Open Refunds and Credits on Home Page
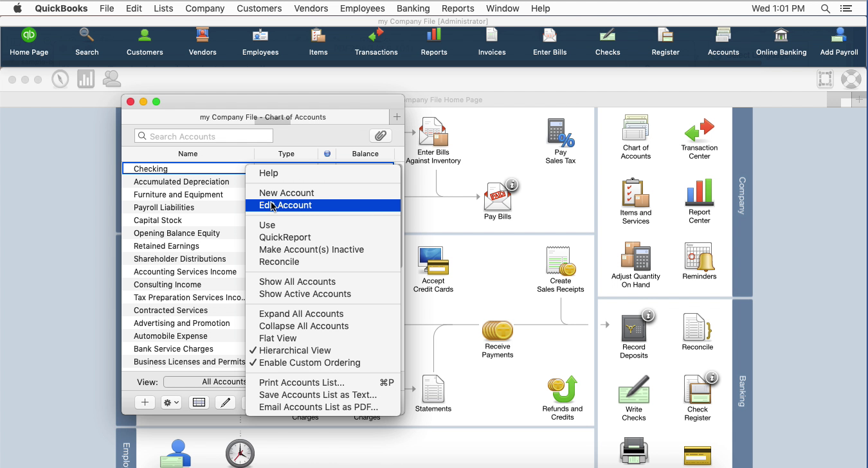This screenshot has width=868, height=468. coord(563,398)
